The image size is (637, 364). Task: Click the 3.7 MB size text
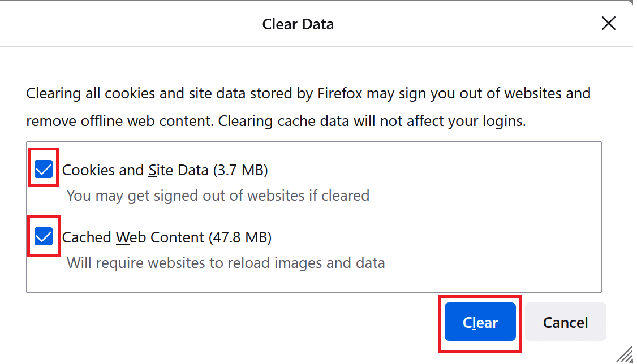point(242,170)
